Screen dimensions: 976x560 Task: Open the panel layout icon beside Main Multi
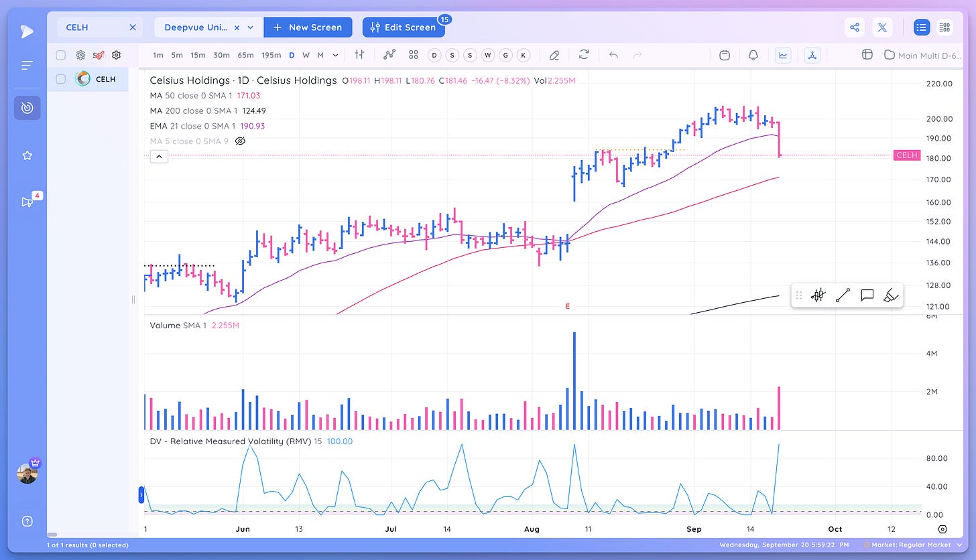867,55
